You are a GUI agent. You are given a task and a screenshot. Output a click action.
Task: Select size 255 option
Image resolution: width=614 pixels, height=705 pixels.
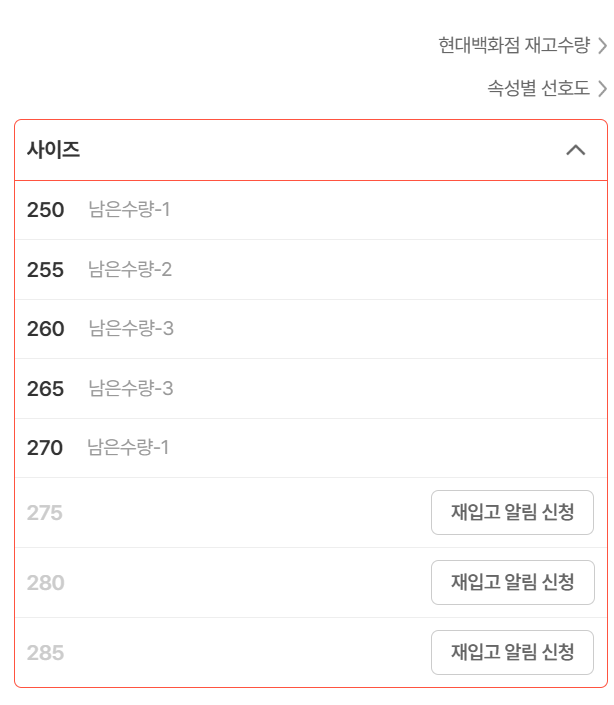[46, 270]
